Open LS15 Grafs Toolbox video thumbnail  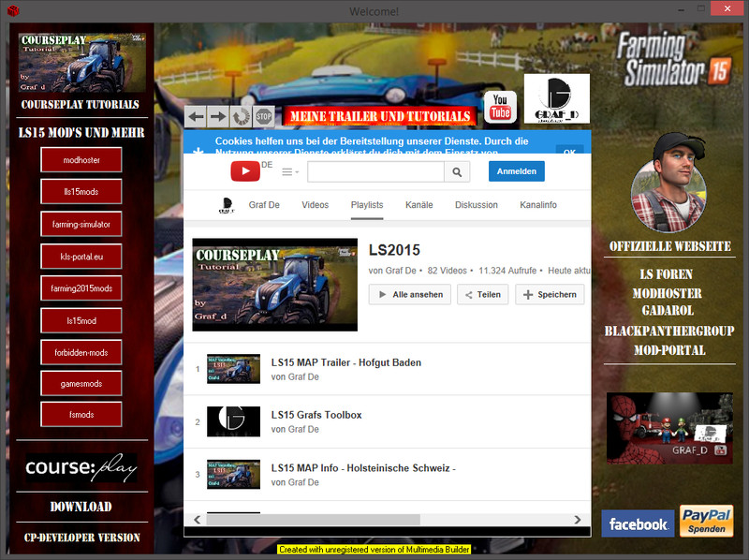(233, 421)
